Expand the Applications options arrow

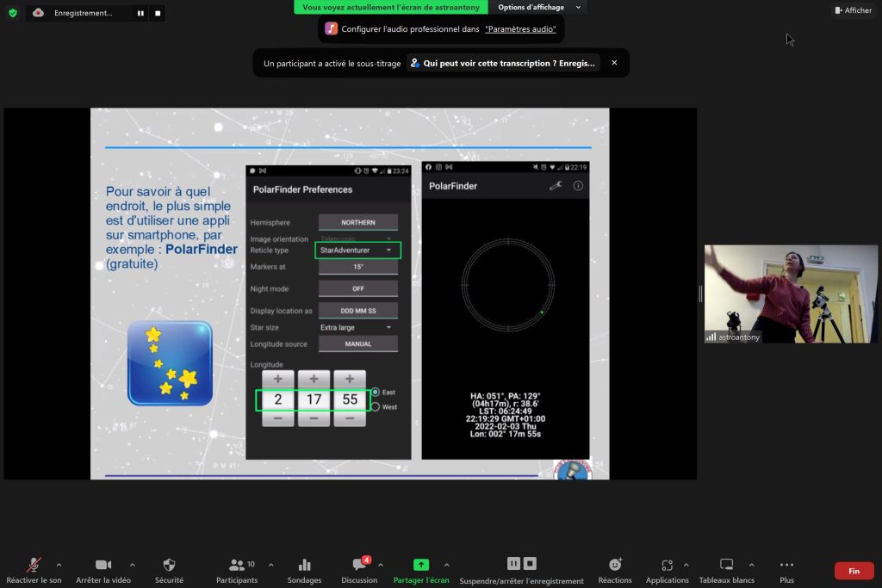click(x=686, y=565)
